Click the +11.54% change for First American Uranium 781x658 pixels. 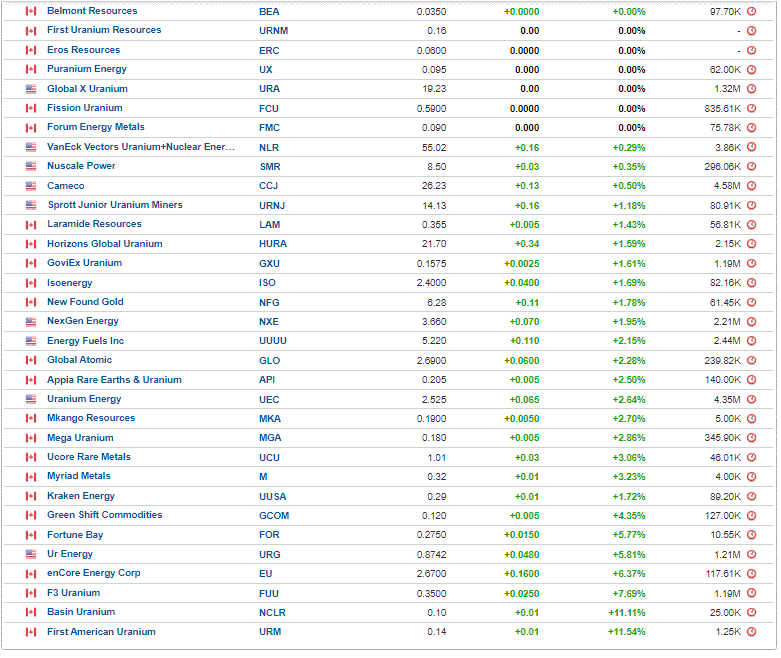[627, 632]
